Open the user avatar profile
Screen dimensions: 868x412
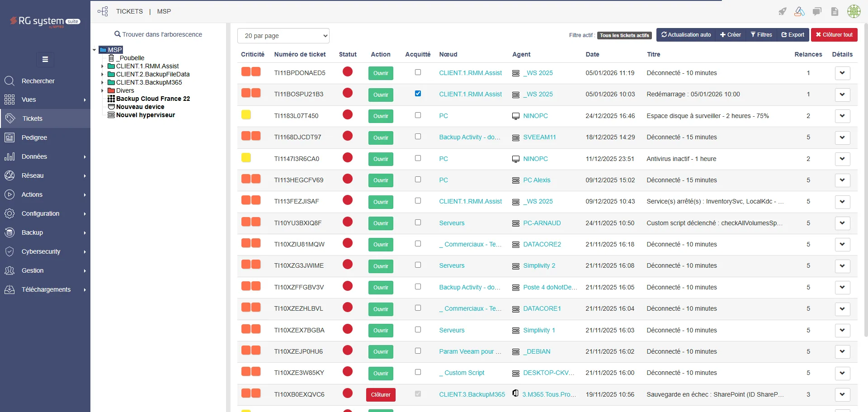[x=854, y=12]
